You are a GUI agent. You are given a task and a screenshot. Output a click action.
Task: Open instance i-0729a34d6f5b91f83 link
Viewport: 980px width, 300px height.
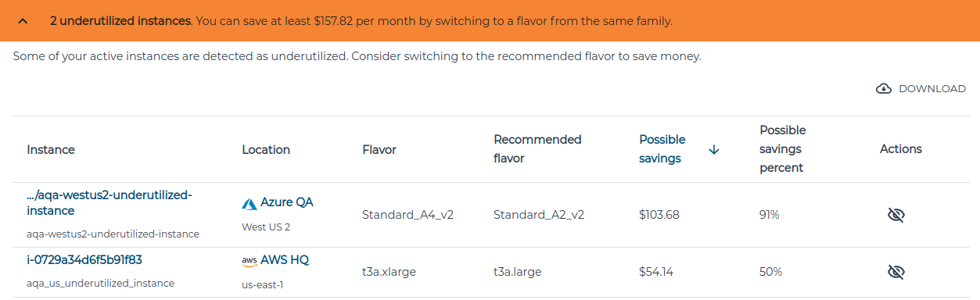click(x=84, y=259)
